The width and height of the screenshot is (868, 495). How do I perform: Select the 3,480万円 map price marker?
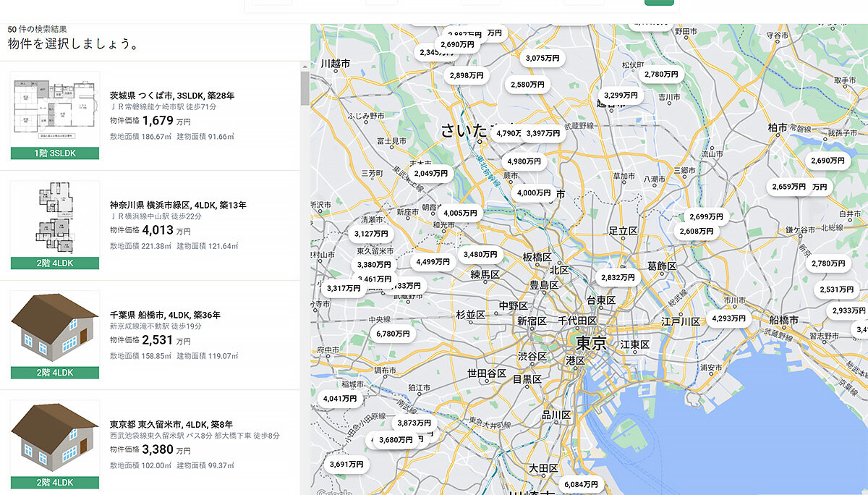[480, 255]
